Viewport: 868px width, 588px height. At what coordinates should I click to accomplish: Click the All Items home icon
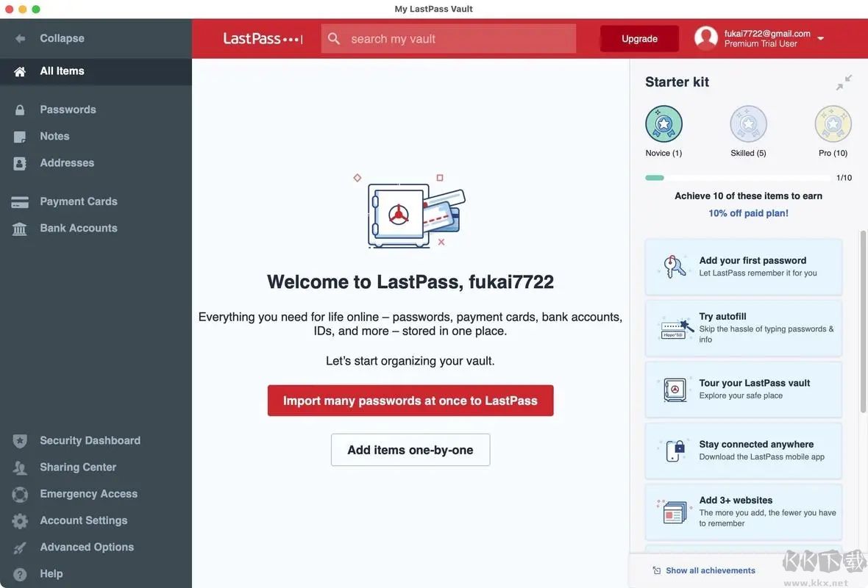click(x=20, y=71)
